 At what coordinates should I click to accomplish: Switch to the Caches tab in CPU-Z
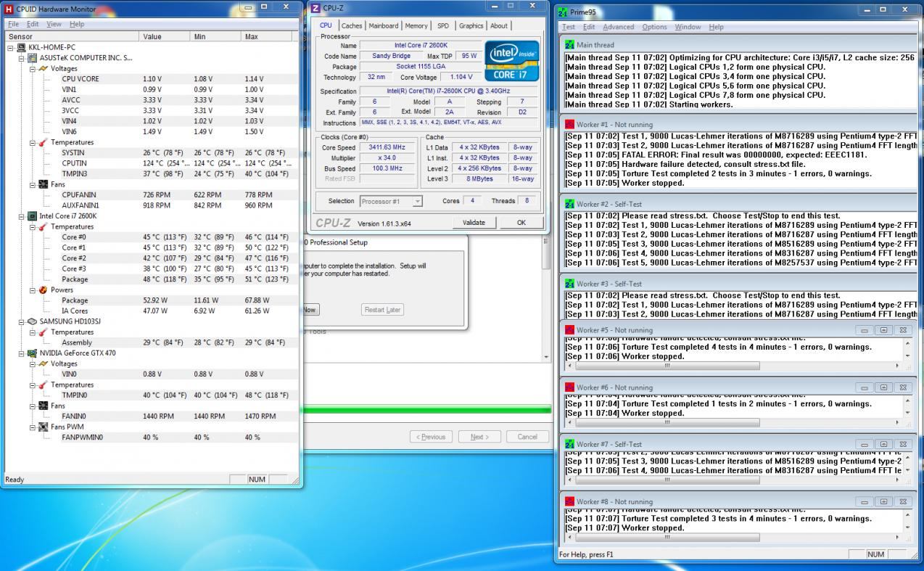click(352, 25)
